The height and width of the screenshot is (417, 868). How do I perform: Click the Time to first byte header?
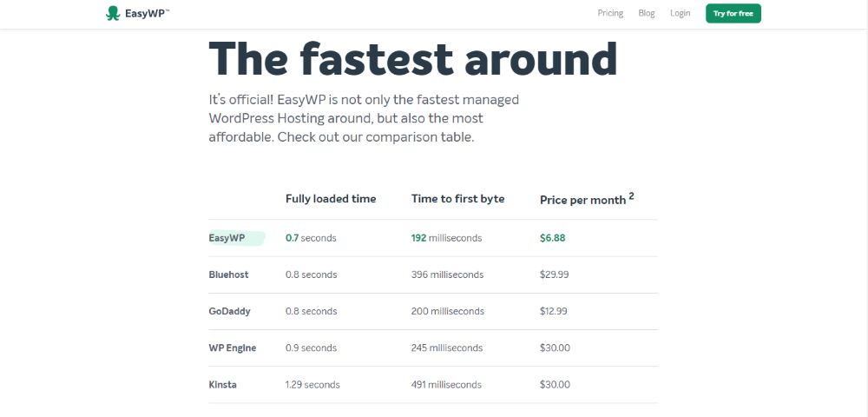tap(457, 199)
